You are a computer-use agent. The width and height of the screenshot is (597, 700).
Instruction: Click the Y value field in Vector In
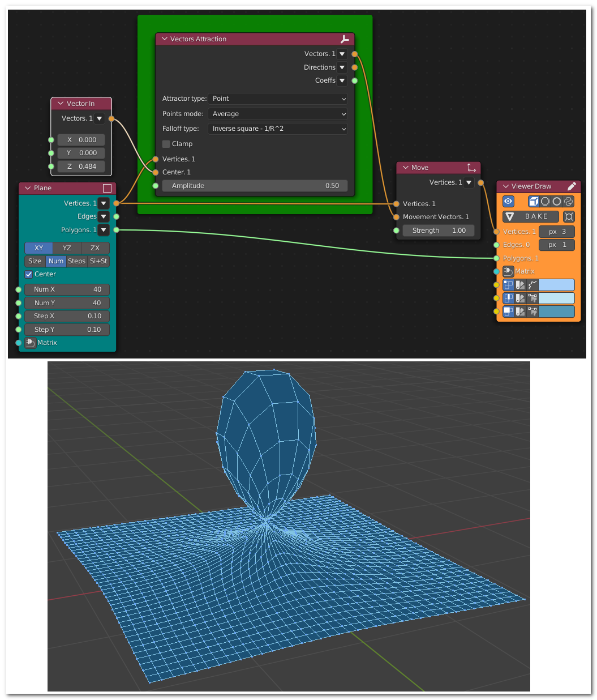tap(81, 153)
